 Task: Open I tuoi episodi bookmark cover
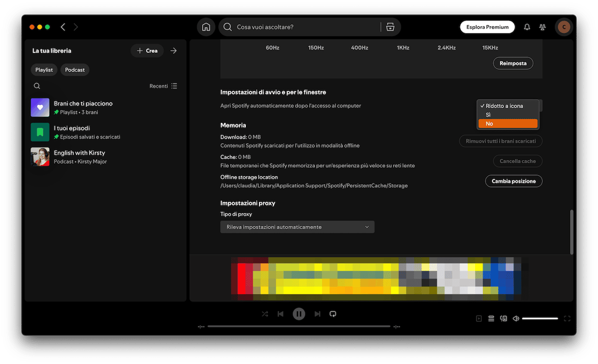(x=40, y=132)
